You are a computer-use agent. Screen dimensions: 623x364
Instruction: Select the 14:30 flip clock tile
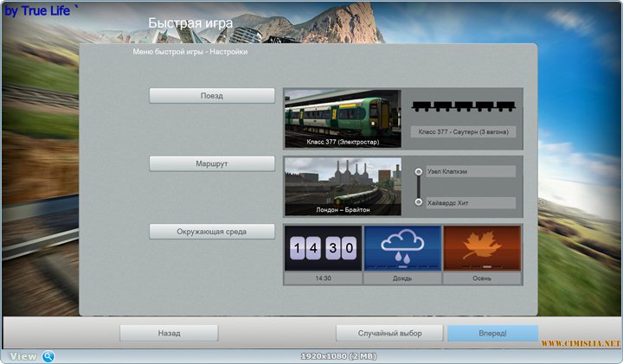(323, 248)
